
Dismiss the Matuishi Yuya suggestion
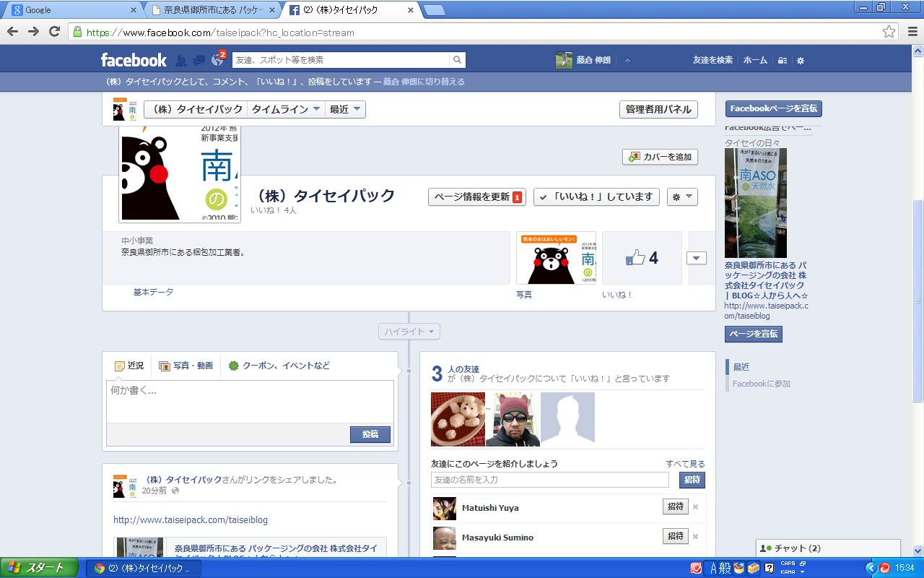[x=696, y=507]
